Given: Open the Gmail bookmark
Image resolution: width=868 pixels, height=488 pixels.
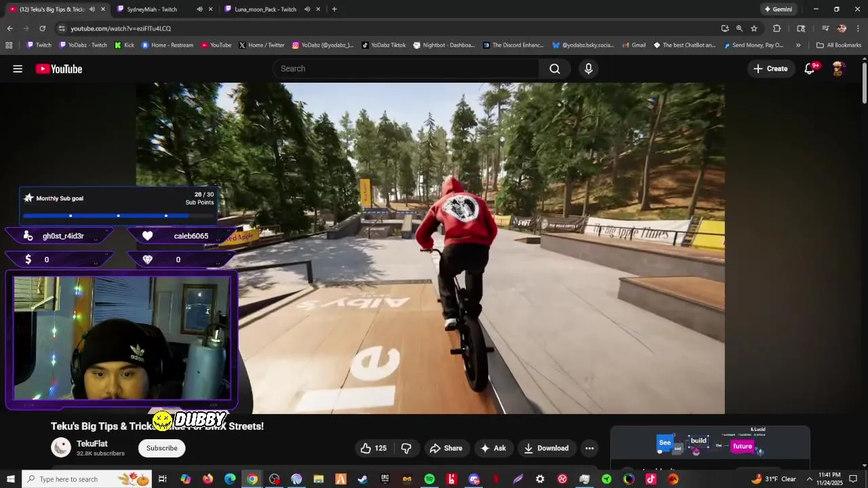Looking at the screenshot, I should [x=633, y=45].
